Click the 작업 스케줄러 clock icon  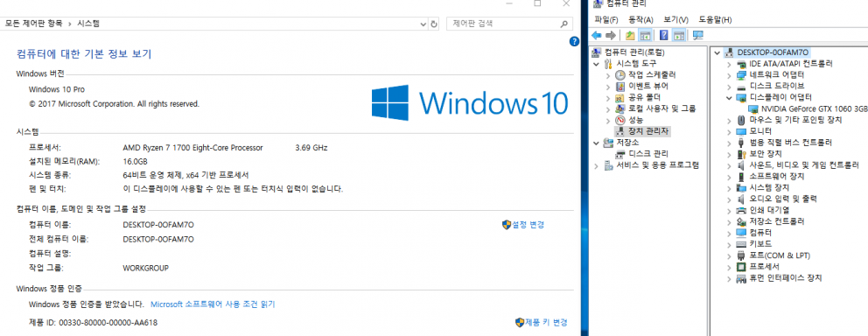(620, 74)
